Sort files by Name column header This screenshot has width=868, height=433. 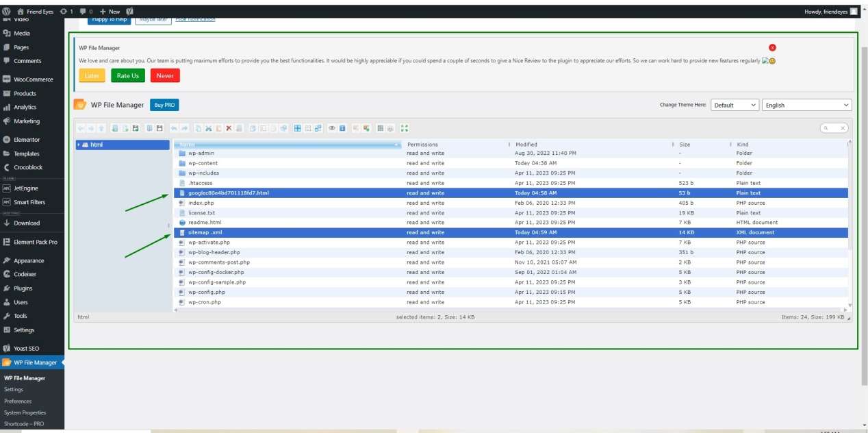[x=288, y=145]
